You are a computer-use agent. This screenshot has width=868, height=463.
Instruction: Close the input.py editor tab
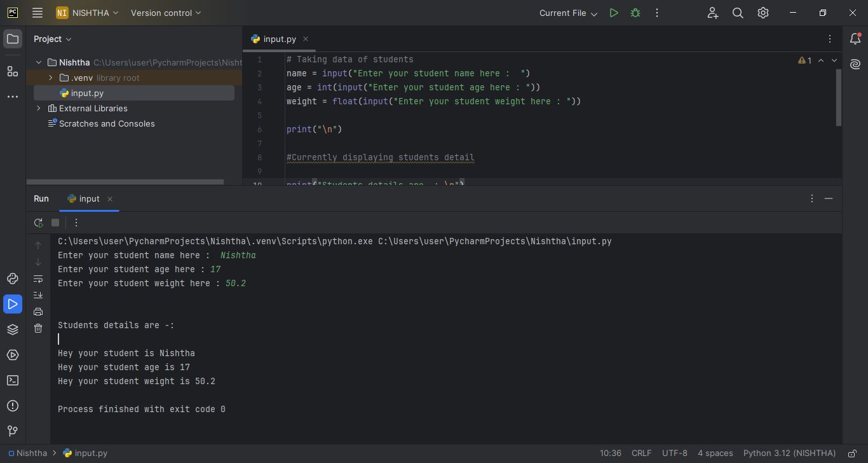(x=306, y=39)
